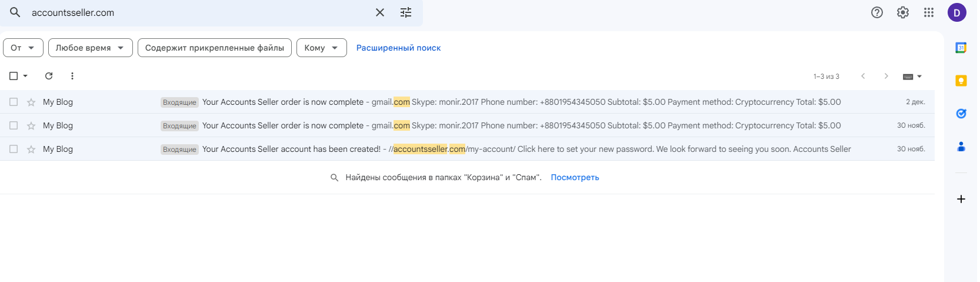Open the 2 дек. order complete email
The image size is (980, 282).
click(x=467, y=102)
